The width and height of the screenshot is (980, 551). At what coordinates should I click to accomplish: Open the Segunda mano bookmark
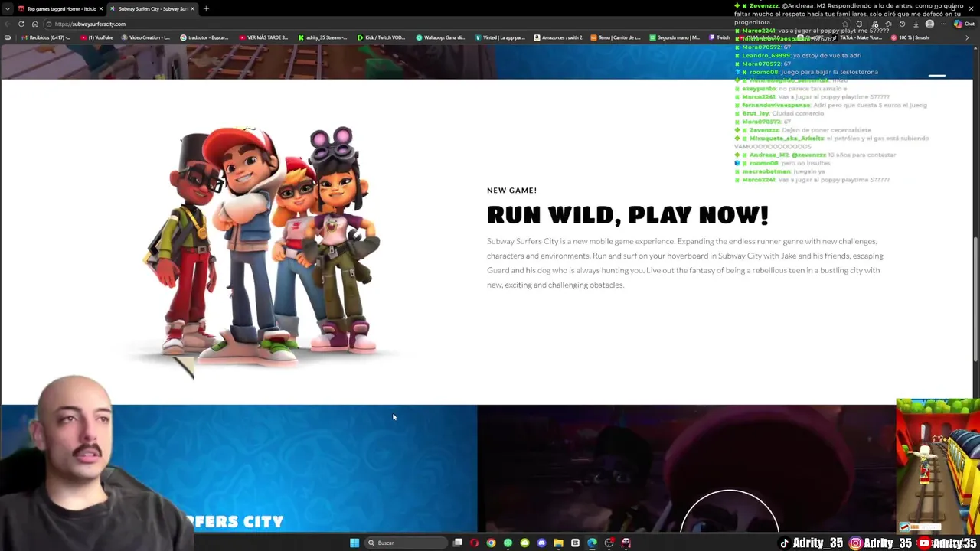pos(675,37)
